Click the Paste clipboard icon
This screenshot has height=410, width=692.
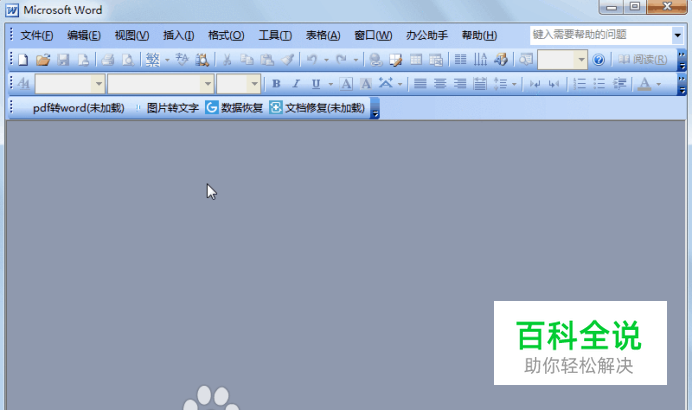[x=267, y=60]
